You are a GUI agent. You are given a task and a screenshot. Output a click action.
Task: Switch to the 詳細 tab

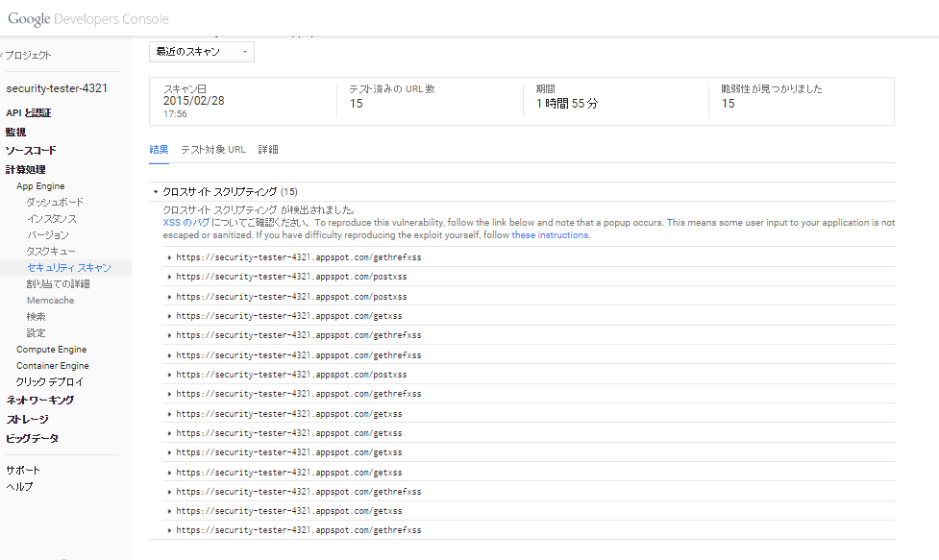tap(268, 150)
